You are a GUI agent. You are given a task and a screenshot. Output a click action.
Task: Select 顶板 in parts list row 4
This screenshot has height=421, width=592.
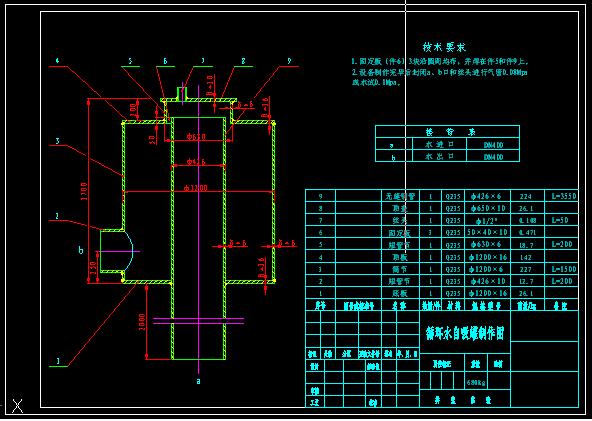400,257
